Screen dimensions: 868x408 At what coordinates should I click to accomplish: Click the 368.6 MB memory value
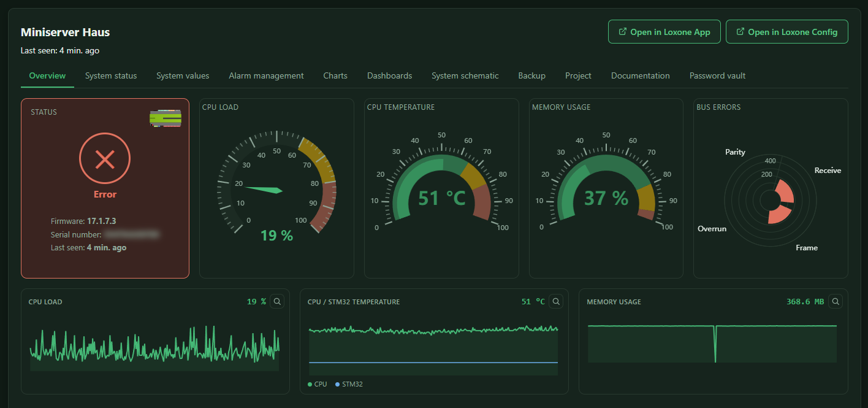(805, 301)
